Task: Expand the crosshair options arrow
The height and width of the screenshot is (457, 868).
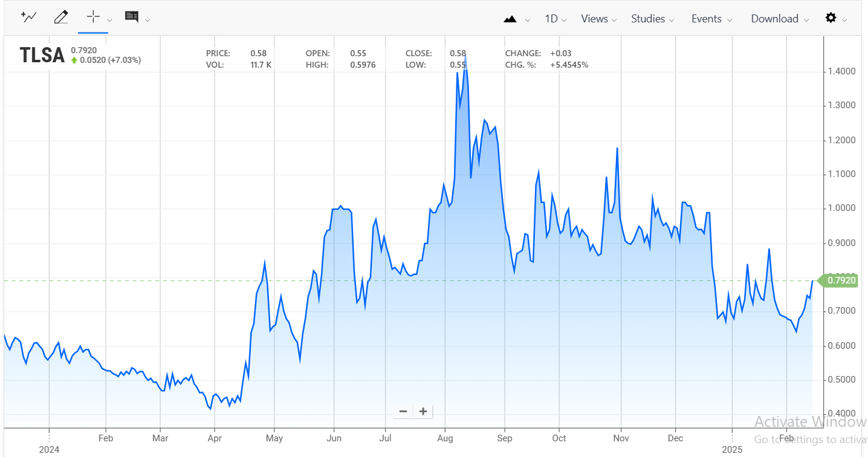Action: click(109, 19)
